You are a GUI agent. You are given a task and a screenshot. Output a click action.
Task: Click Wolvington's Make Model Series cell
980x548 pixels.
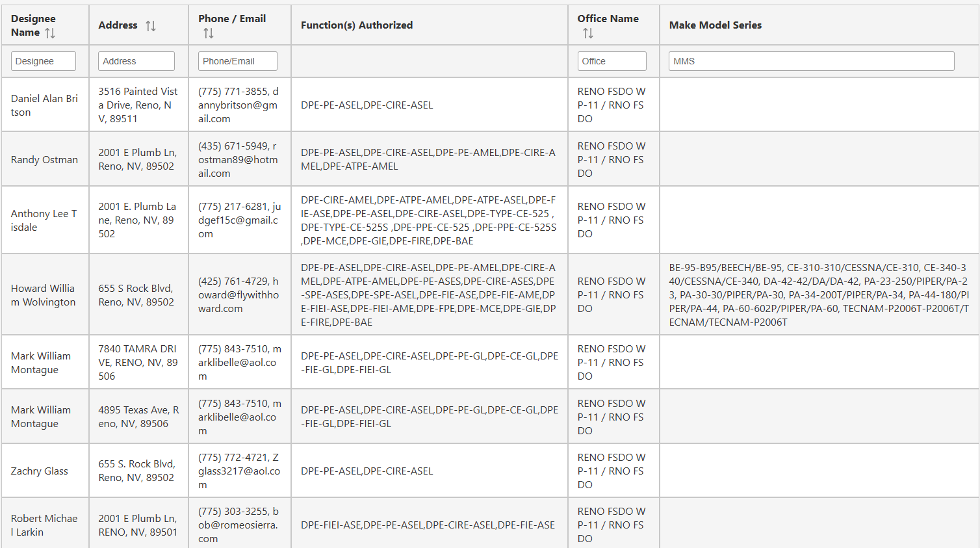point(818,295)
